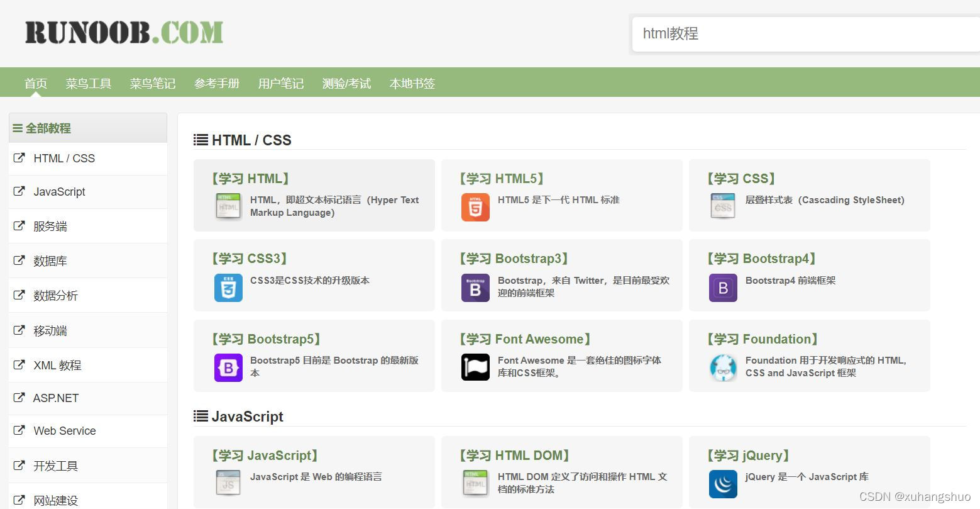The width and height of the screenshot is (980, 509).
Task: Click the jQuery blue wave icon
Action: tap(723, 484)
